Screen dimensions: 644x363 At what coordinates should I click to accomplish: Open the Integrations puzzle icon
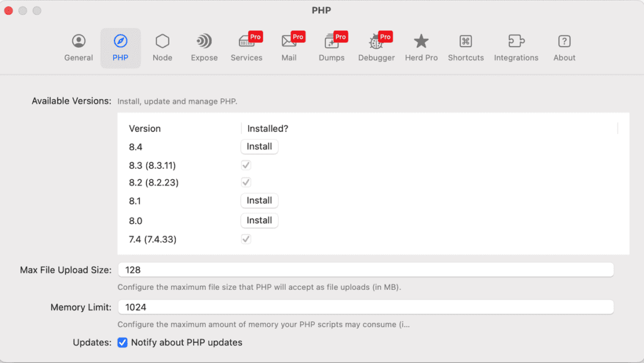[516, 42]
